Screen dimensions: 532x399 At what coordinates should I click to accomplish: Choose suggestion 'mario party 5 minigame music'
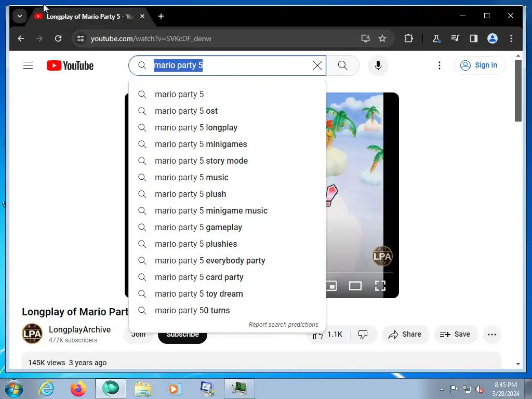coord(228,211)
